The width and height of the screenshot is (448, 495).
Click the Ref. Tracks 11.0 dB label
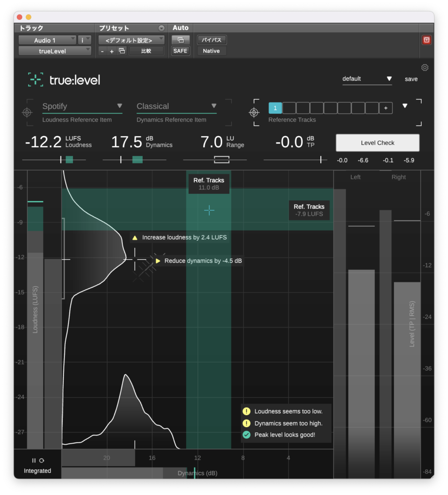point(209,184)
